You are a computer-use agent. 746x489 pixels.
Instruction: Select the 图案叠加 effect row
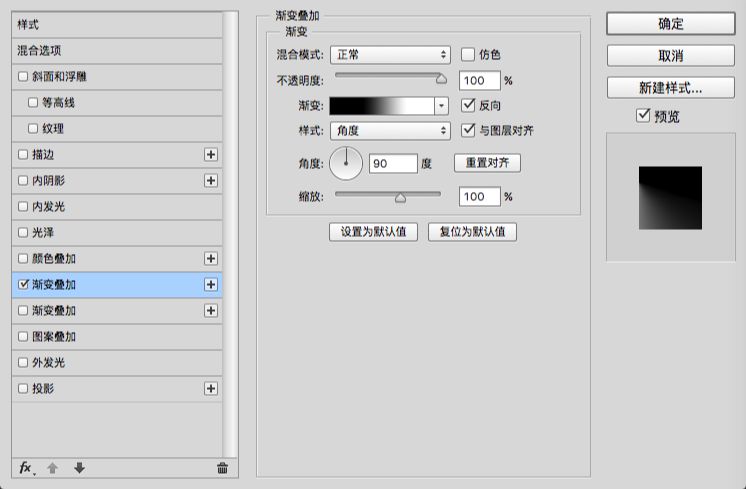(117, 337)
